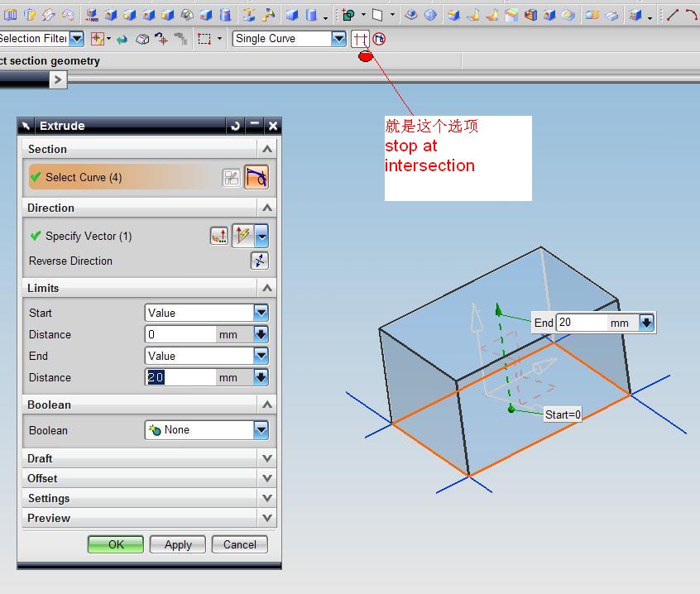This screenshot has width=700, height=594.
Task: Click the Rectangle selection icon
Action: pos(204,39)
